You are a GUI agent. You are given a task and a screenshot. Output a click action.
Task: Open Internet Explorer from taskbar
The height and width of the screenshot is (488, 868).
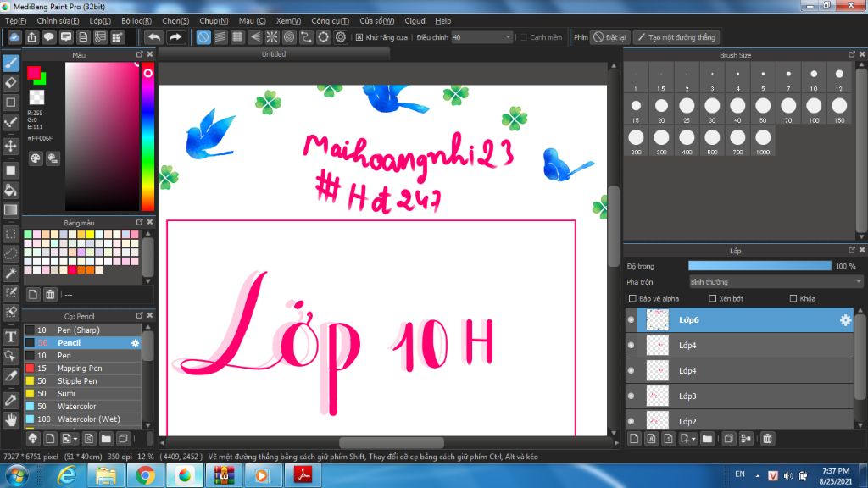pyautogui.click(x=67, y=476)
